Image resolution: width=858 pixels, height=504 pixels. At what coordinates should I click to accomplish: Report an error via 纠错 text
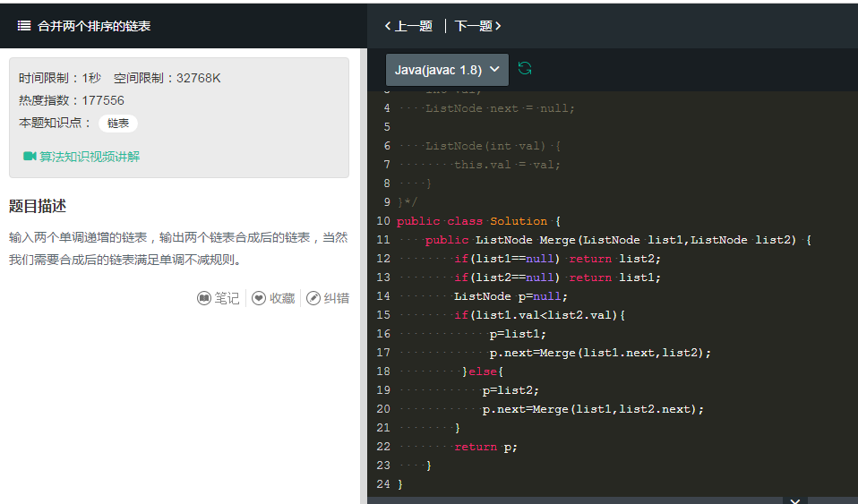click(337, 298)
